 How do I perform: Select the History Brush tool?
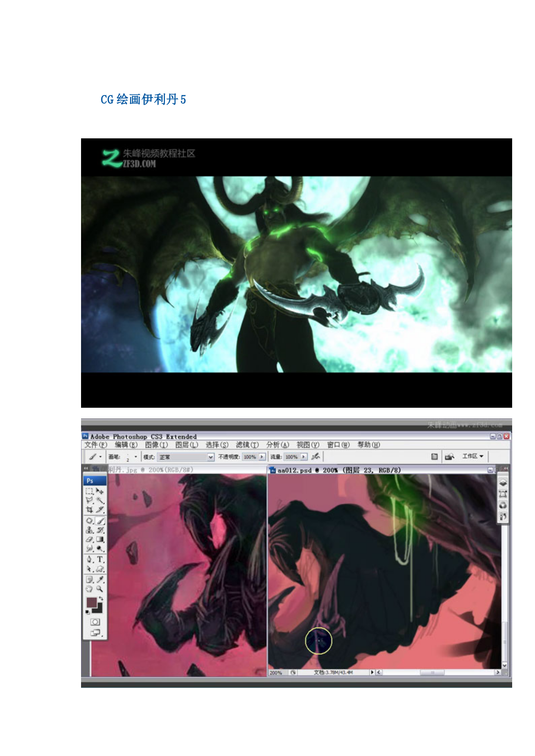coord(100,530)
